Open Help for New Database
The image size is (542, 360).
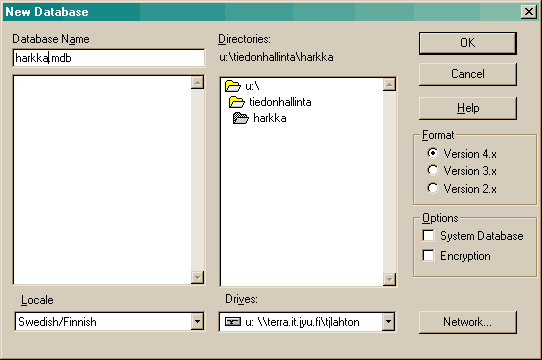[x=468, y=108]
